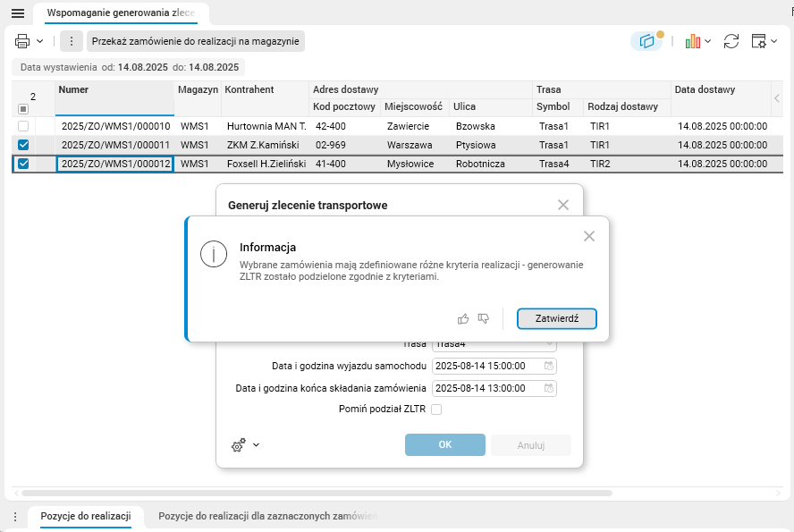Expand the dialog gears dropdown arrow
The width and height of the screenshot is (794, 532).
coord(257,445)
